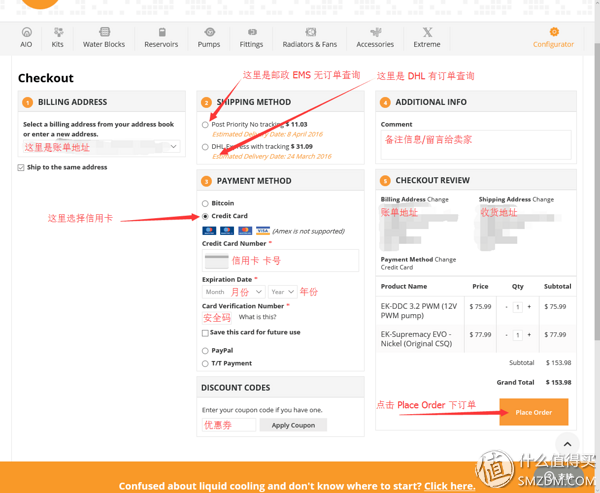Open the AIO category icon
Image resolution: width=600 pixels, height=493 pixels.
pyautogui.click(x=26, y=32)
